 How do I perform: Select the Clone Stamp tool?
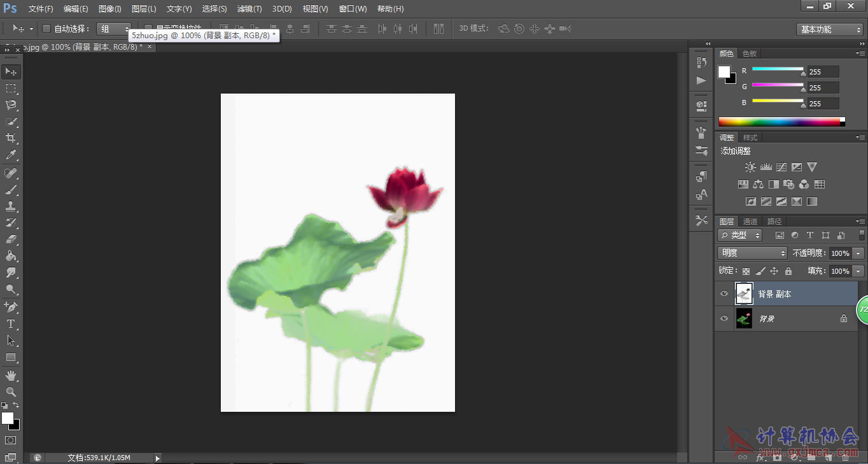(11, 206)
